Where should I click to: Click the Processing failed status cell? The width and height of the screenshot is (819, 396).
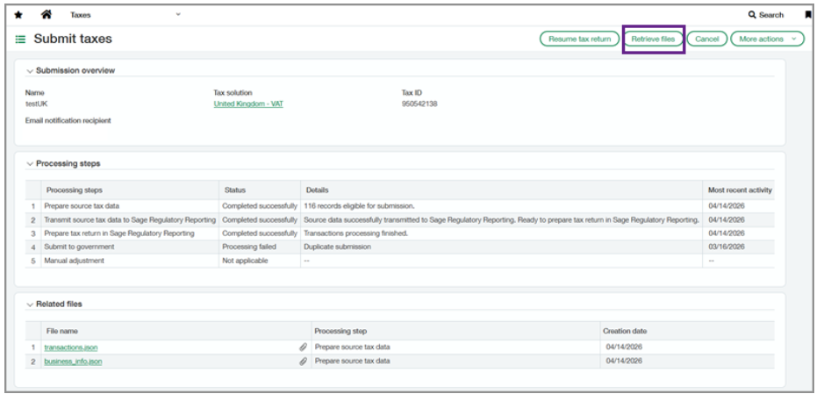pyautogui.click(x=260, y=247)
